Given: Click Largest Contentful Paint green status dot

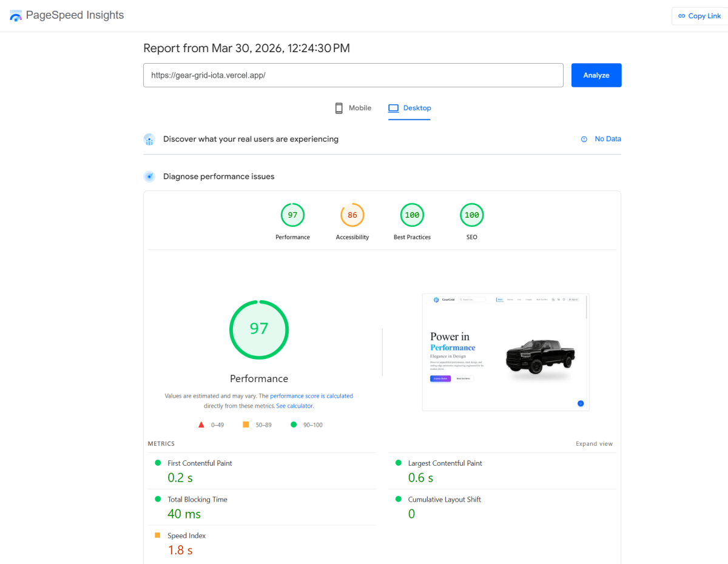Looking at the screenshot, I should (399, 463).
